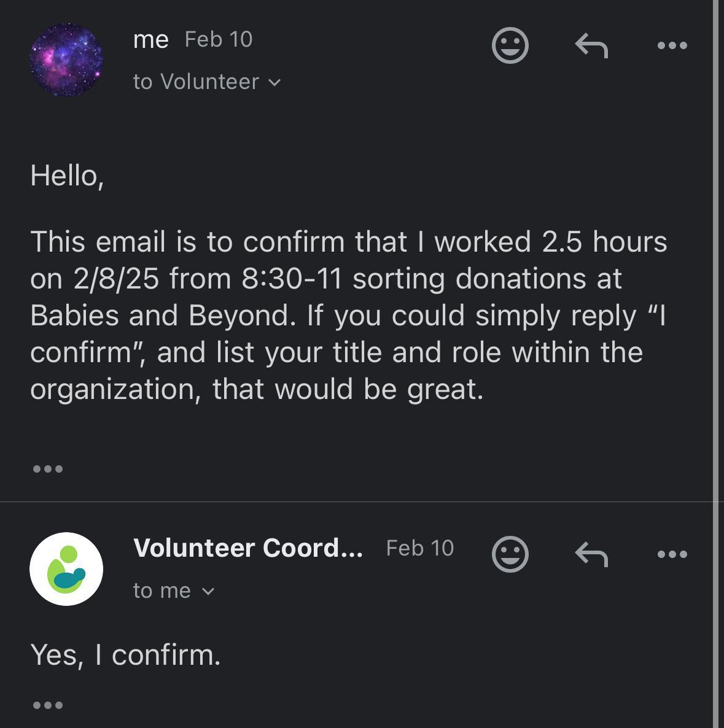This screenshot has height=728, width=724.
Task: Reply to my Feb 10 message
Action: pos(591,45)
